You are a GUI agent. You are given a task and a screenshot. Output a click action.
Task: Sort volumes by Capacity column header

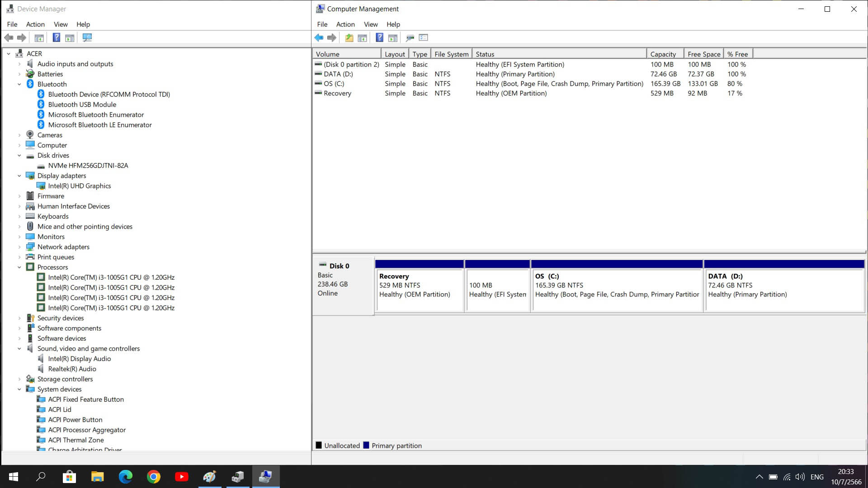point(665,54)
